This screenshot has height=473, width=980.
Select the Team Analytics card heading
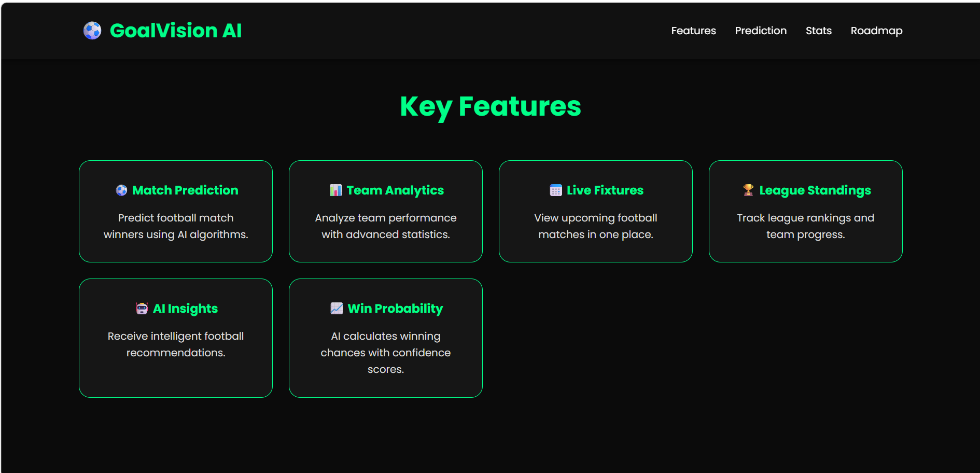coord(395,190)
